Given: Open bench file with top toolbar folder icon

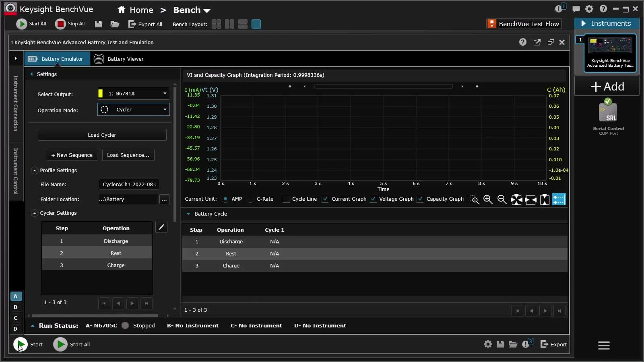Looking at the screenshot, I should click(x=115, y=24).
